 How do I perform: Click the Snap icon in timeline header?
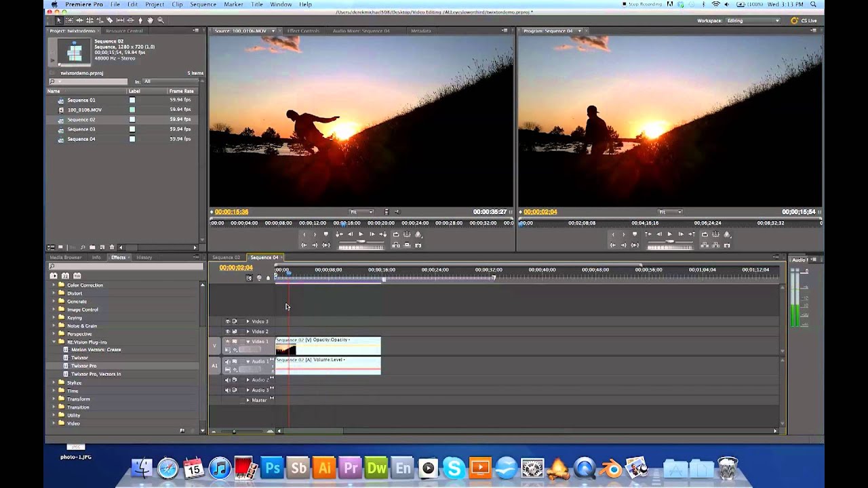[249, 278]
